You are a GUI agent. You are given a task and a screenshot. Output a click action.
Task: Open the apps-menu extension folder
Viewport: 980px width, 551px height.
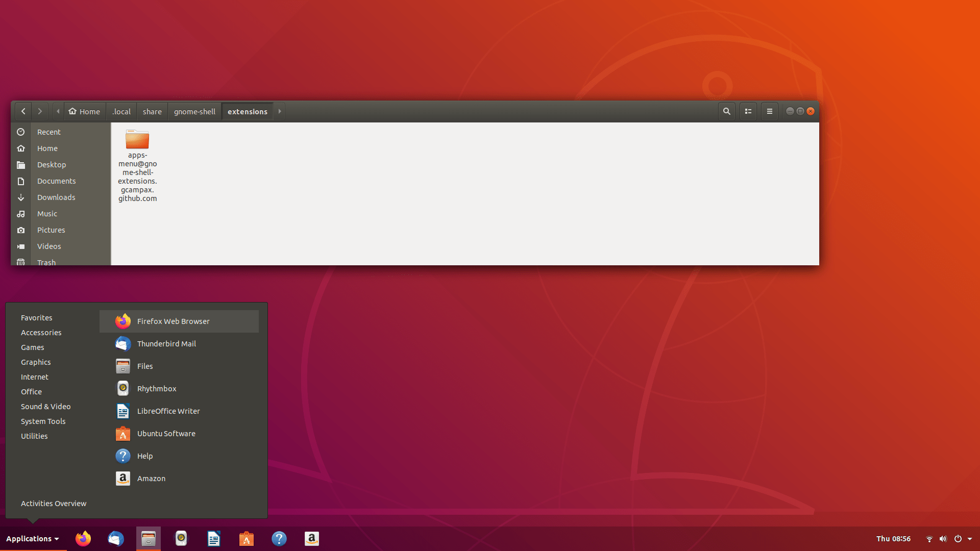137,140
